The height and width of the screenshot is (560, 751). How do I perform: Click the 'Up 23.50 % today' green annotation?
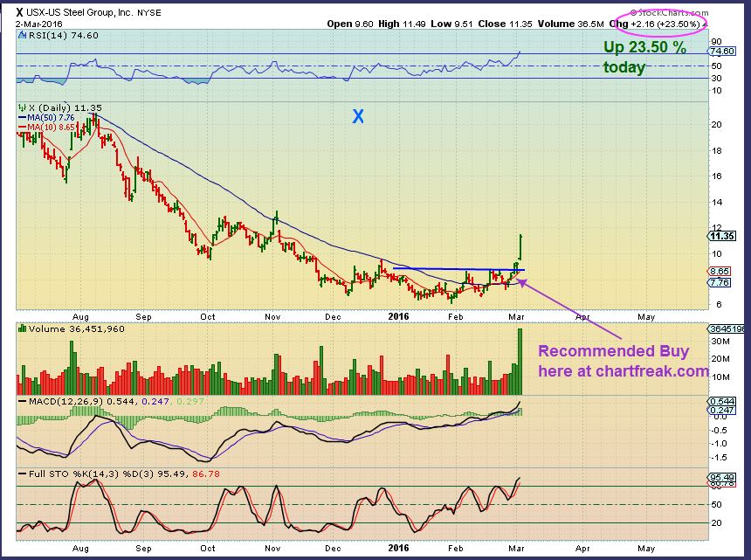(644, 57)
